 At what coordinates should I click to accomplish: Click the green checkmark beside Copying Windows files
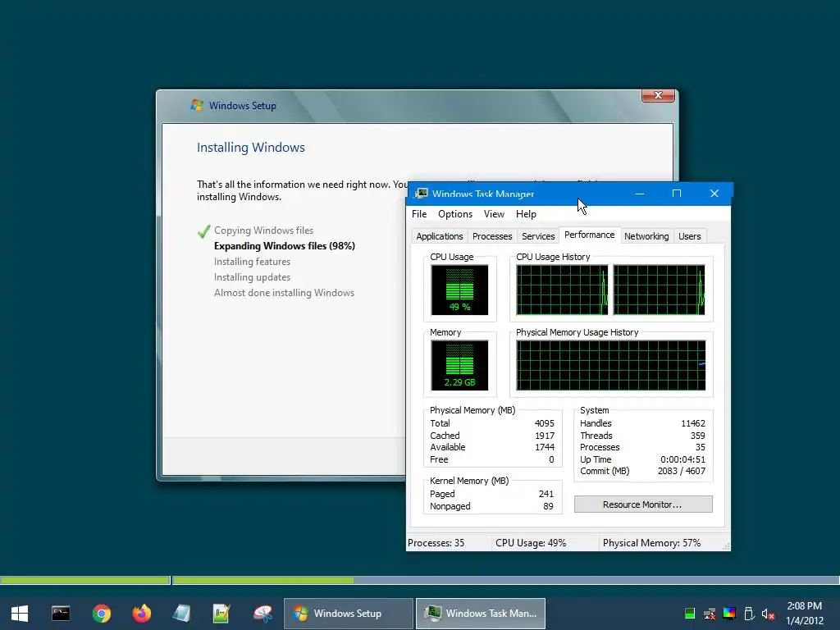coord(203,231)
